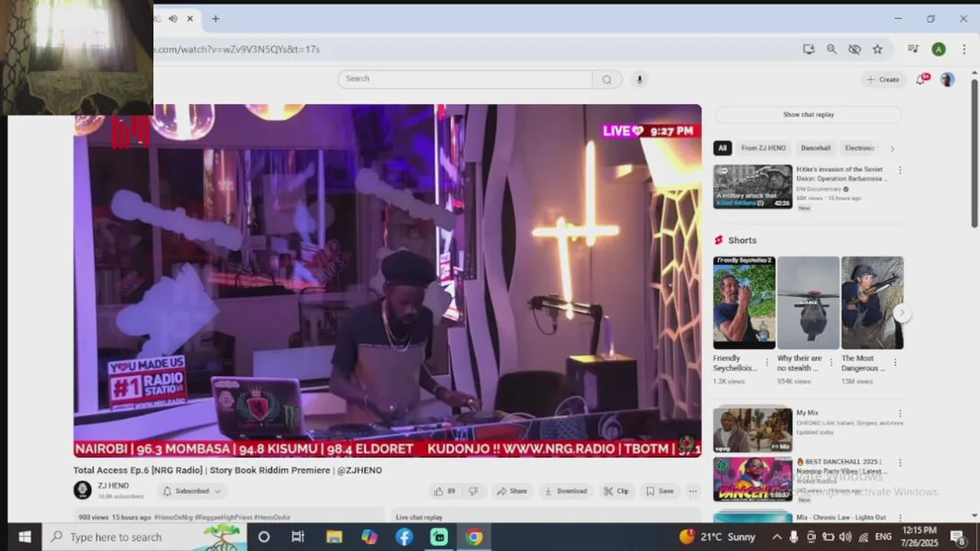980x551 pixels.
Task: Select the Electronic filter chip
Action: click(x=860, y=148)
